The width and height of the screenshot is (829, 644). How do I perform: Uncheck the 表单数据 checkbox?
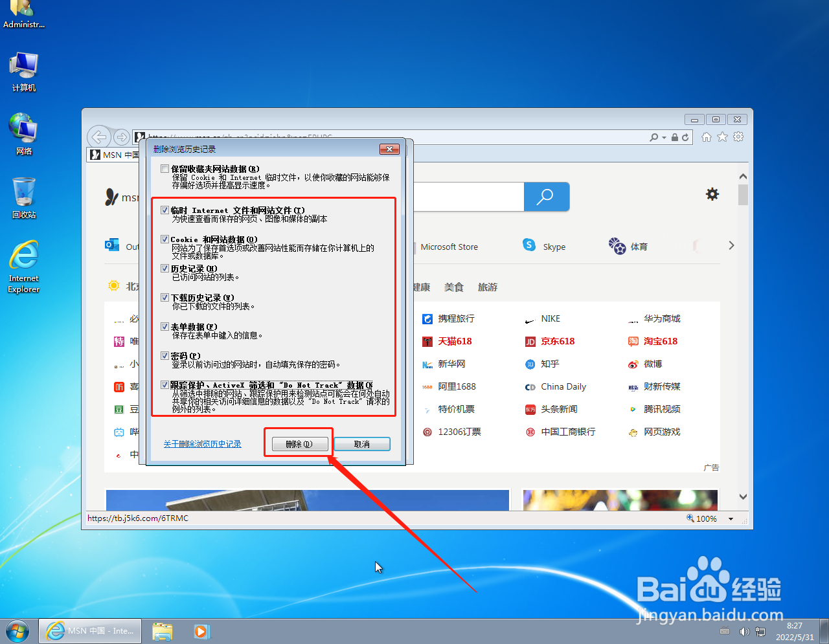165,326
